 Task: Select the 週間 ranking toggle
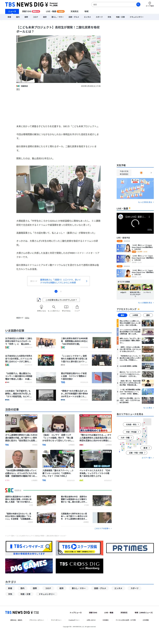148,315
